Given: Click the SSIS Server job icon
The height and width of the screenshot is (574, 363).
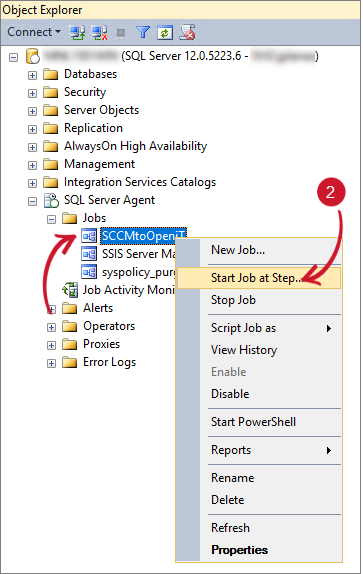Looking at the screenshot, I should tap(89, 254).
